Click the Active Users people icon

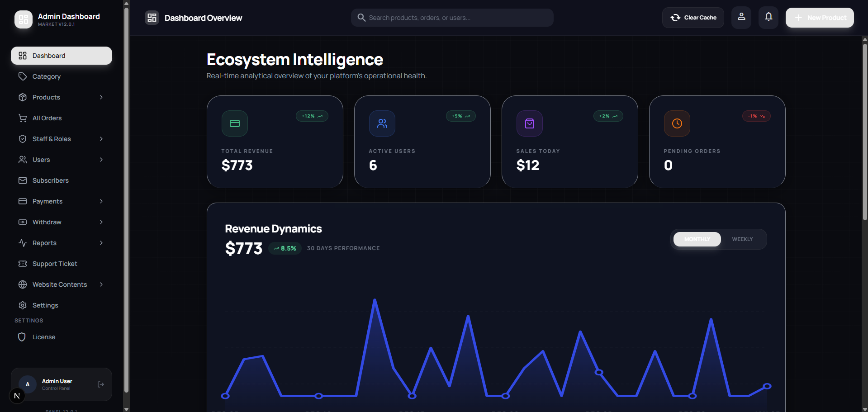(382, 123)
